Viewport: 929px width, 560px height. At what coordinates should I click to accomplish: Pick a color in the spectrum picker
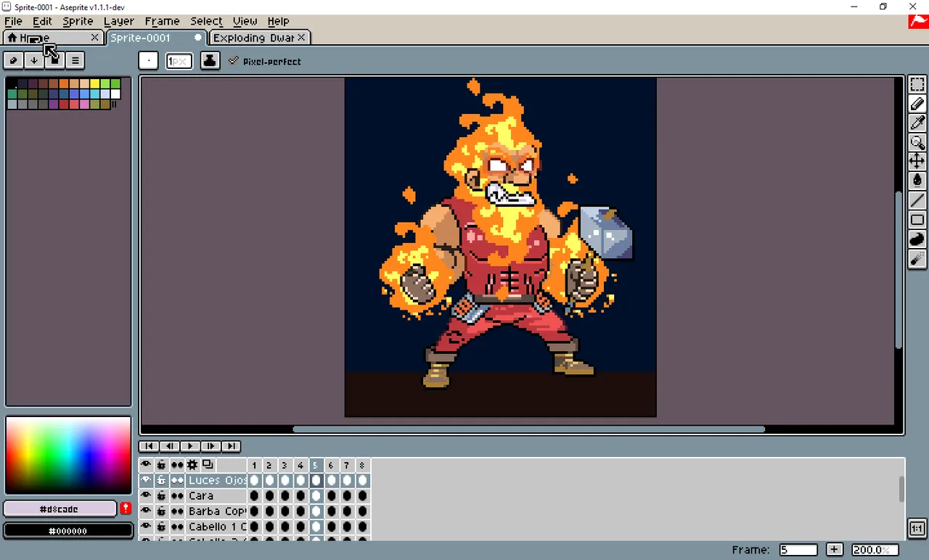tap(68, 455)
